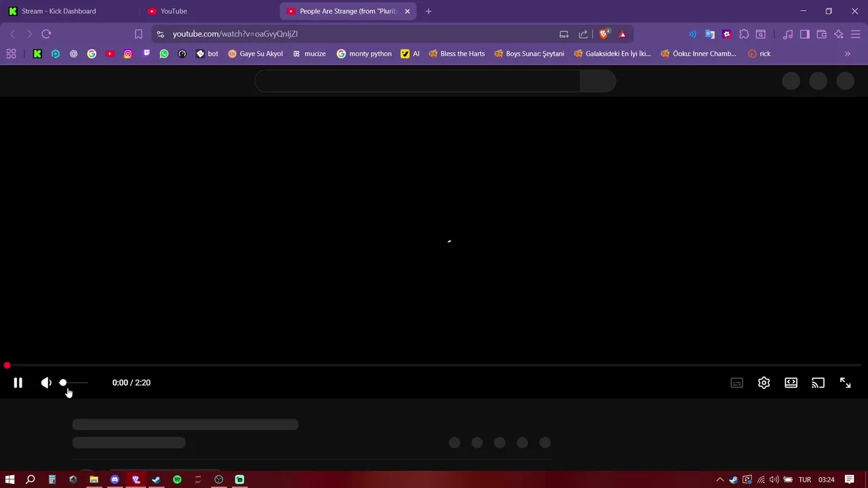Viewport: 868px width, 488px height.
Task: Toggle subtitles/closed captions button
Action: point(736,383)
